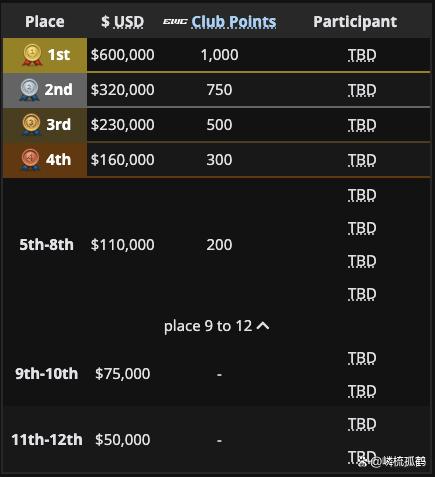Click the 1st place TBD participant
Viewport: 435px width, 477px height.
click(x=362, y=55)
